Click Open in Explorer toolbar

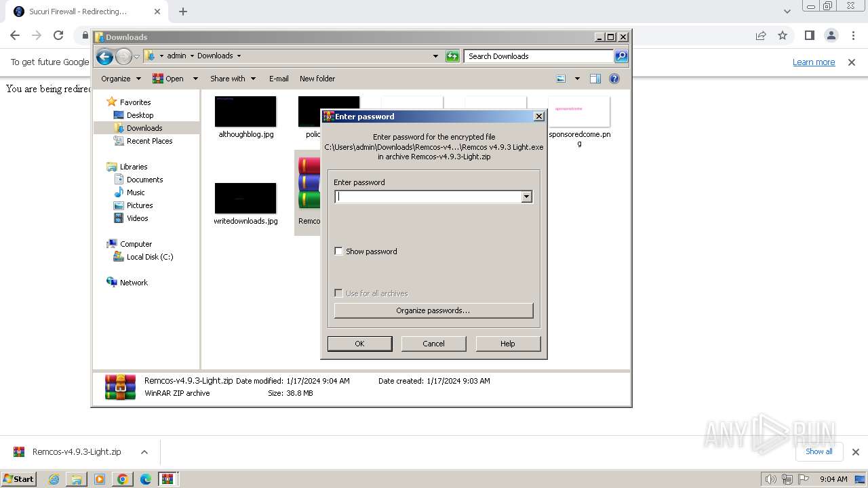[x=169, y=79]
